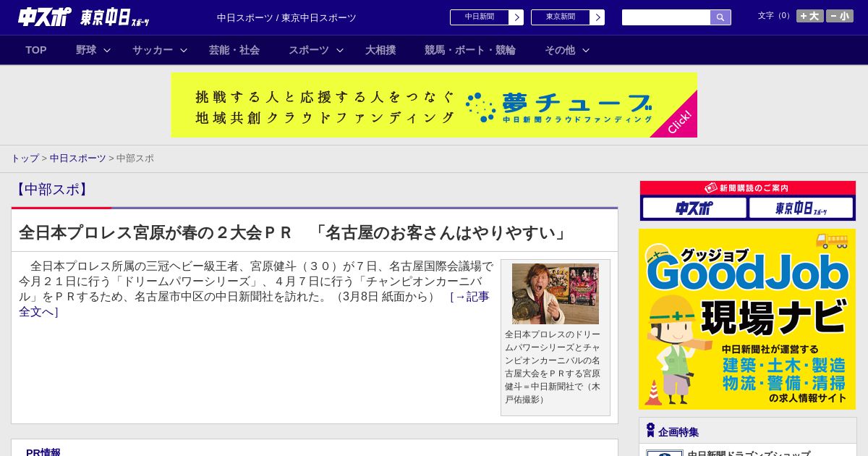The height and width of the screenshot is (456, 868).
Task: Click the 【中部スポ】 section heading
Action: [x=51, y=190]
